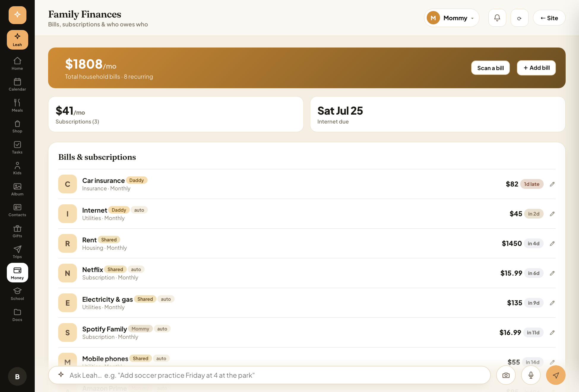Open the School section
This screenshot has width=579, height=392.
[x=17, y=294]
